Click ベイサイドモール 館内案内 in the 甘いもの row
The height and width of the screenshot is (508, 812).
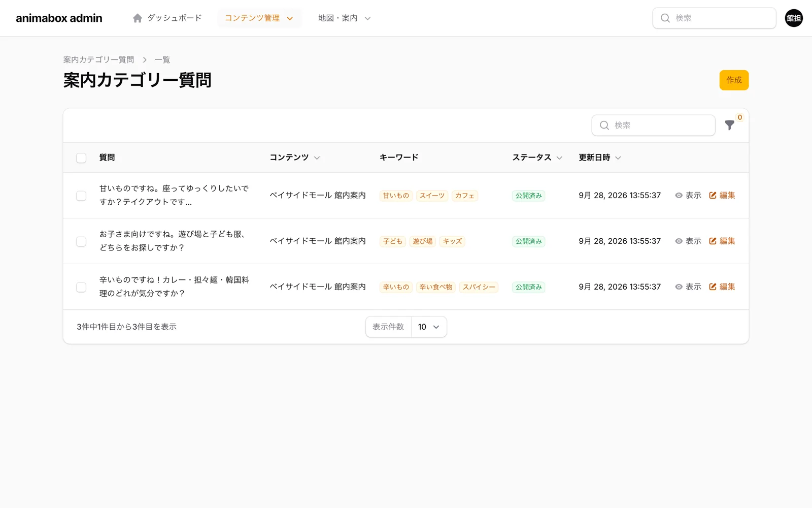[318, 196]
